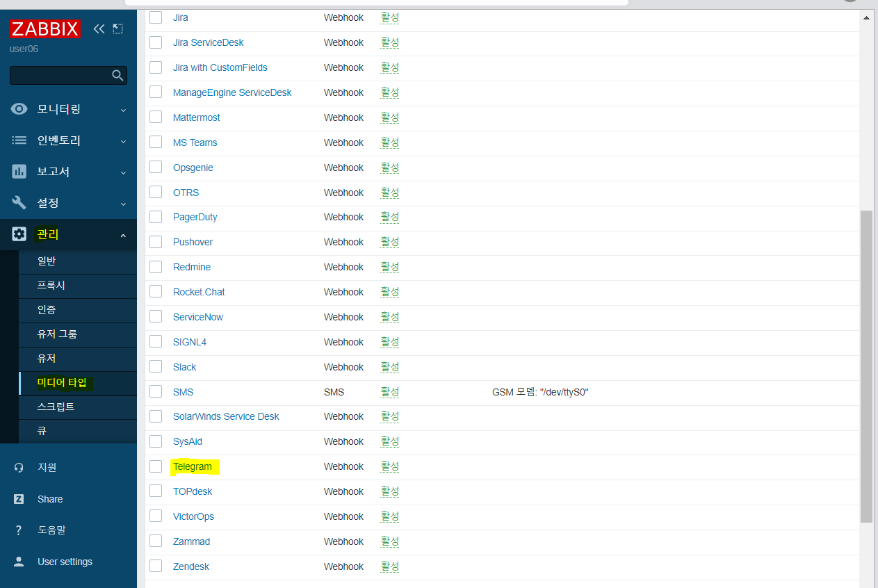878x588 pixels.
Task: Expand the 모니터링 menu chevron
Action: tap(123, 110)
